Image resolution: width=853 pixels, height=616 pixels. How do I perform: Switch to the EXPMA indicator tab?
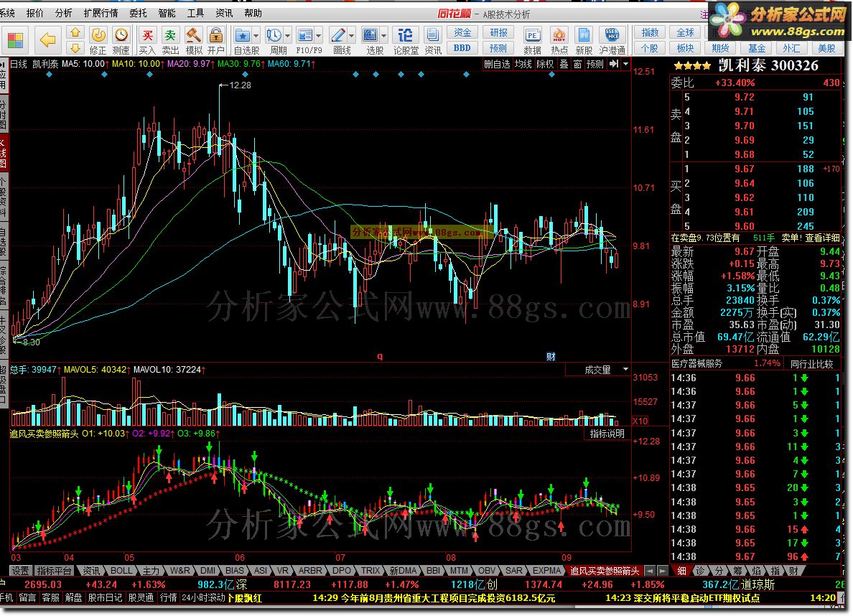pyautogui.click(x=546, y=570)
